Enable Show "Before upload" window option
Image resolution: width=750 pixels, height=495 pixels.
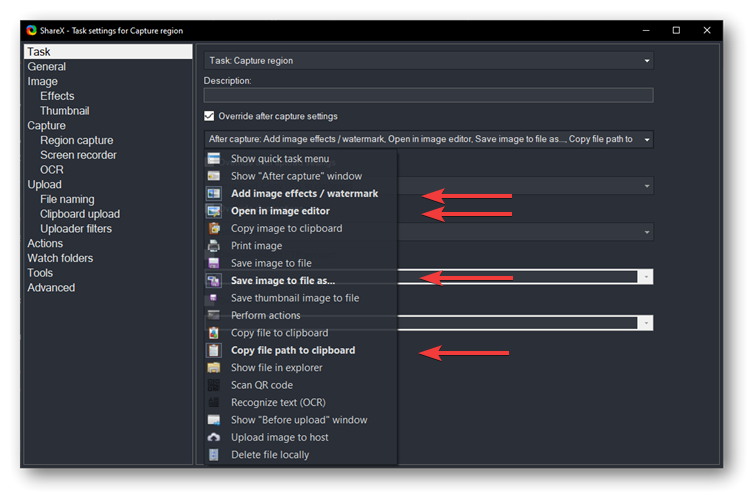point(299,420)
